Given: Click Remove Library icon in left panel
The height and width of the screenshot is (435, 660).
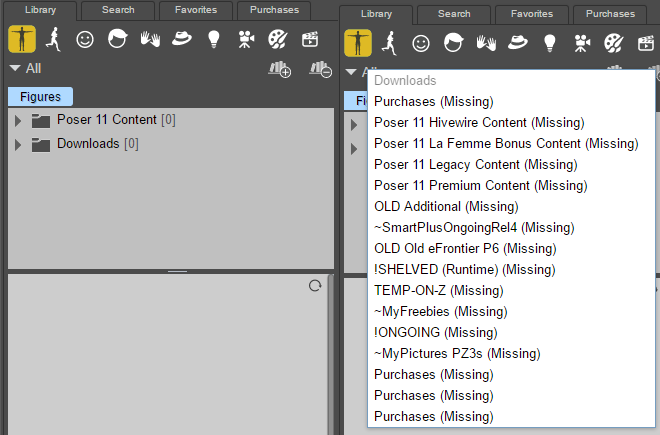Looking at the screenshot, I should [x=320, y=69].
